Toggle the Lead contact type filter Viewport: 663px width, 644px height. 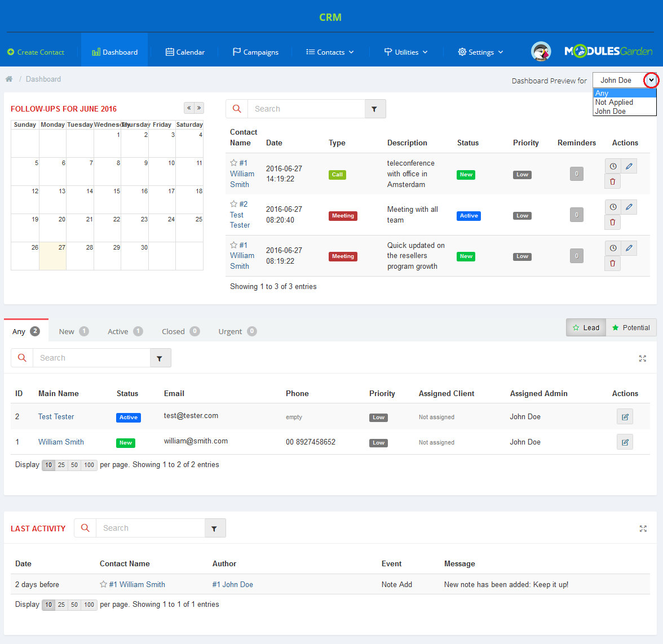(x=586, y=327)
